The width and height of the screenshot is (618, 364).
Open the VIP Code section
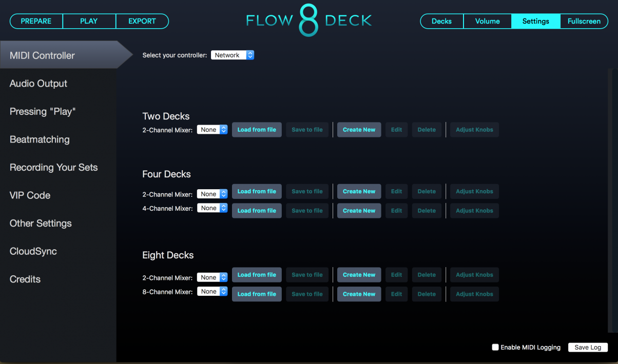point(30,195)
